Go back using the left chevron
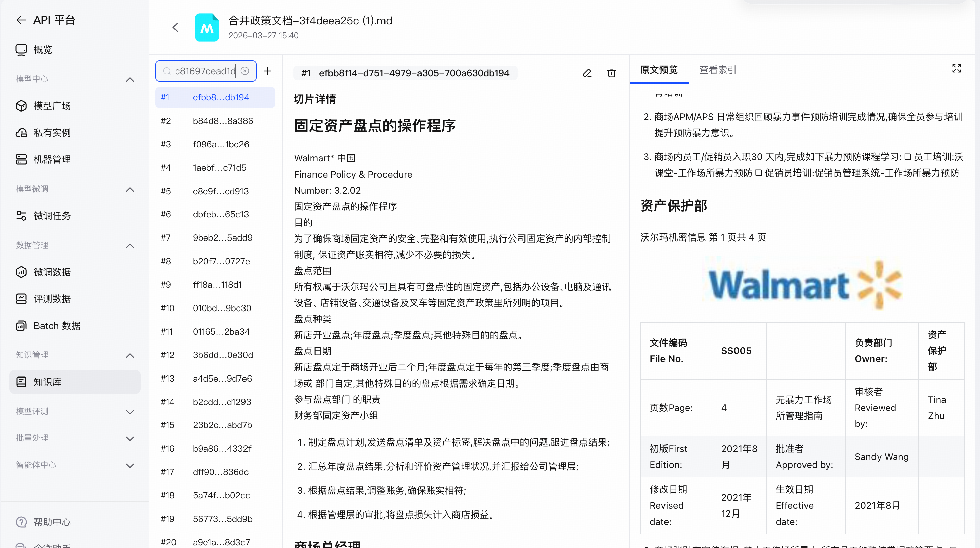Image resolution: width=980 pixels, height=548 pixels. coord(176,27)
